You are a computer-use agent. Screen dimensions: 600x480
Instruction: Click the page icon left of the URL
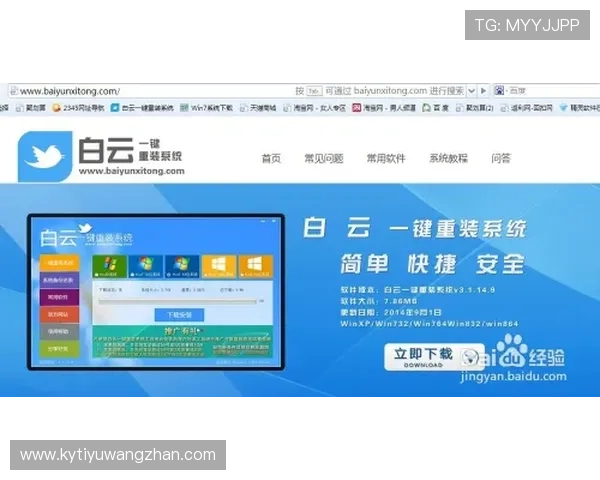pyautogui.click(x=14, y=91)
